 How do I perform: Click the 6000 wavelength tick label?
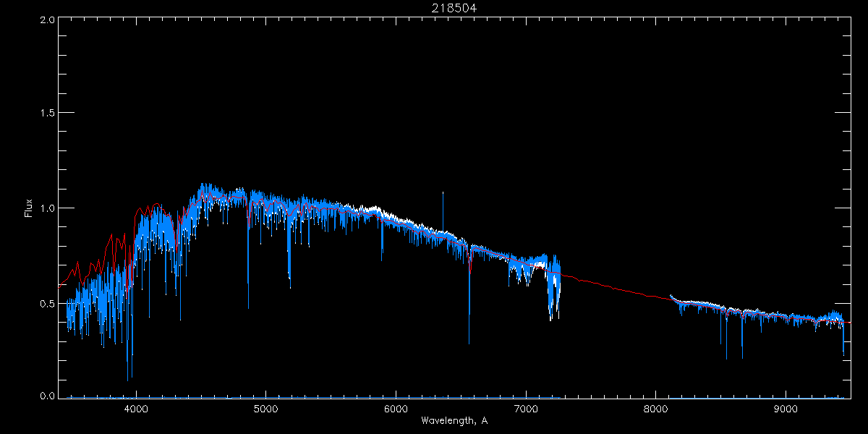[x=396, y=409]
